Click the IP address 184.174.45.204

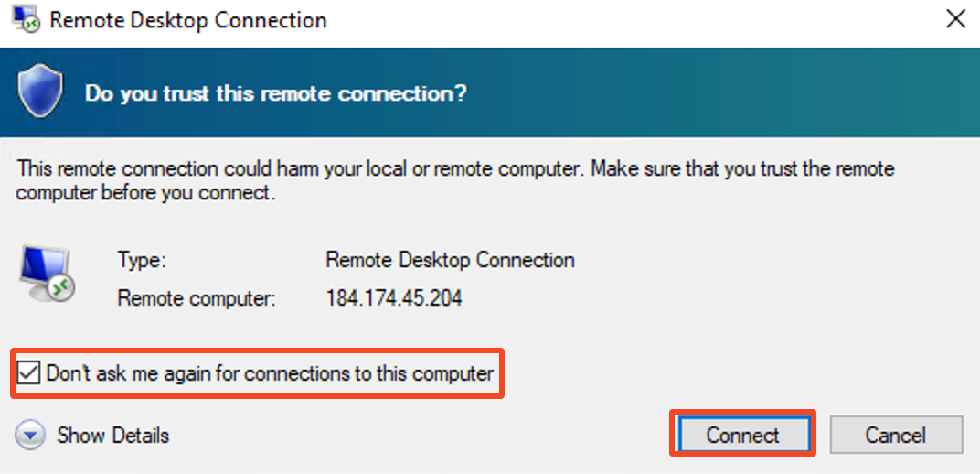tap(394, 298)
